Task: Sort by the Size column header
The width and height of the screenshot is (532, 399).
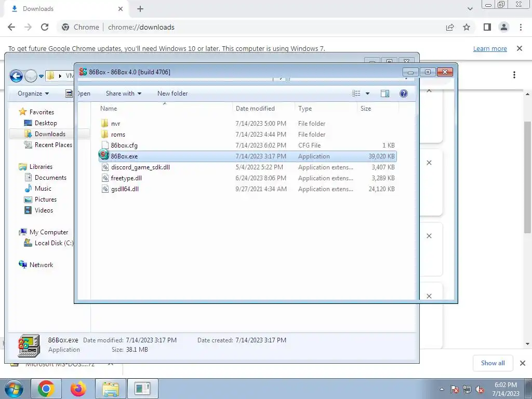Action: [378, 108]
